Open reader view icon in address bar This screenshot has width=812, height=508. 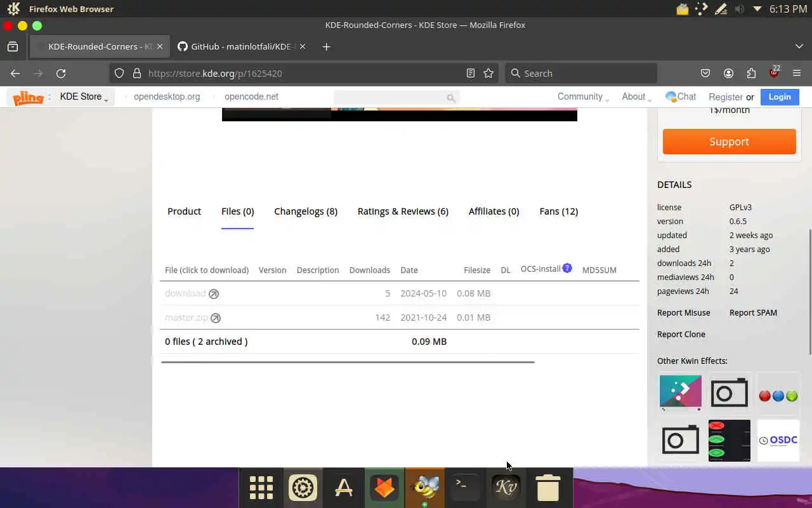[x=471, y=73]
